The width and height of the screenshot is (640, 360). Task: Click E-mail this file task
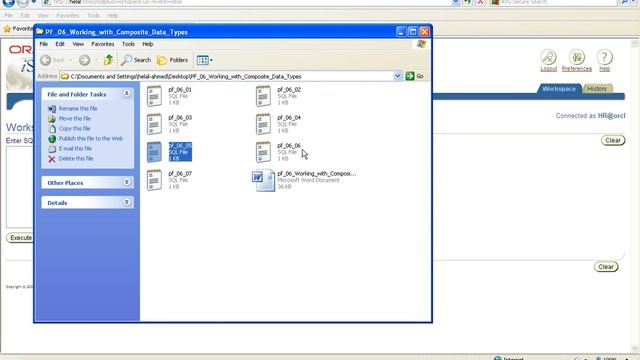(75, 149)
